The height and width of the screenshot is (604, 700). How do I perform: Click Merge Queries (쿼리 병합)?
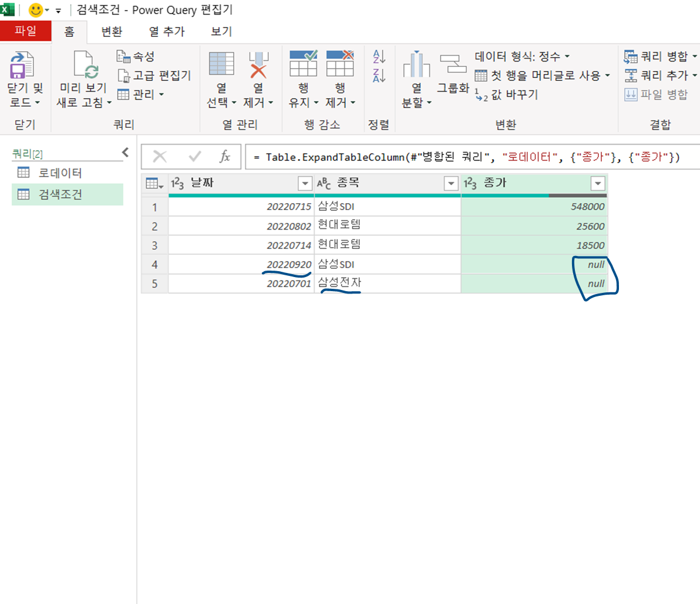tap(660, 56)
